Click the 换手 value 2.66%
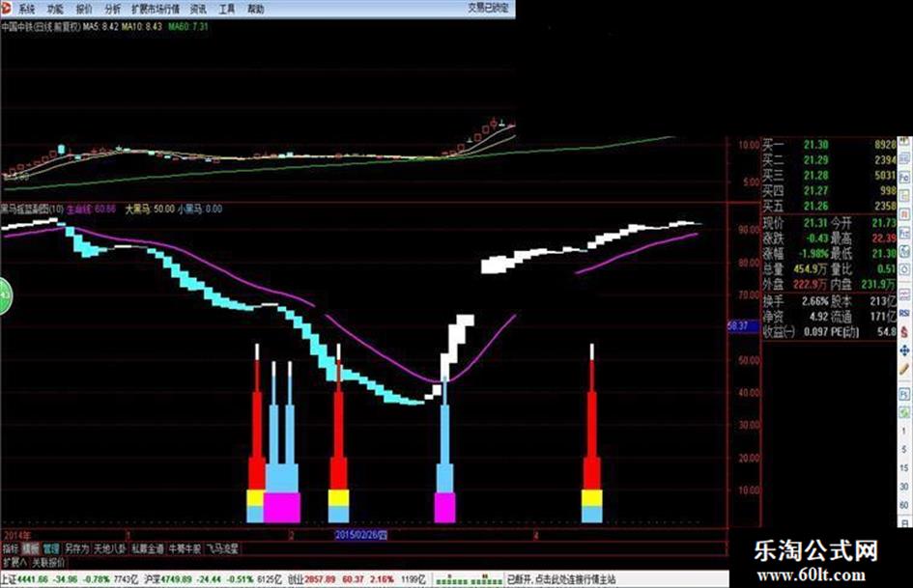The width and height of the screenshot is (913, 588). (x=814, y=301)
